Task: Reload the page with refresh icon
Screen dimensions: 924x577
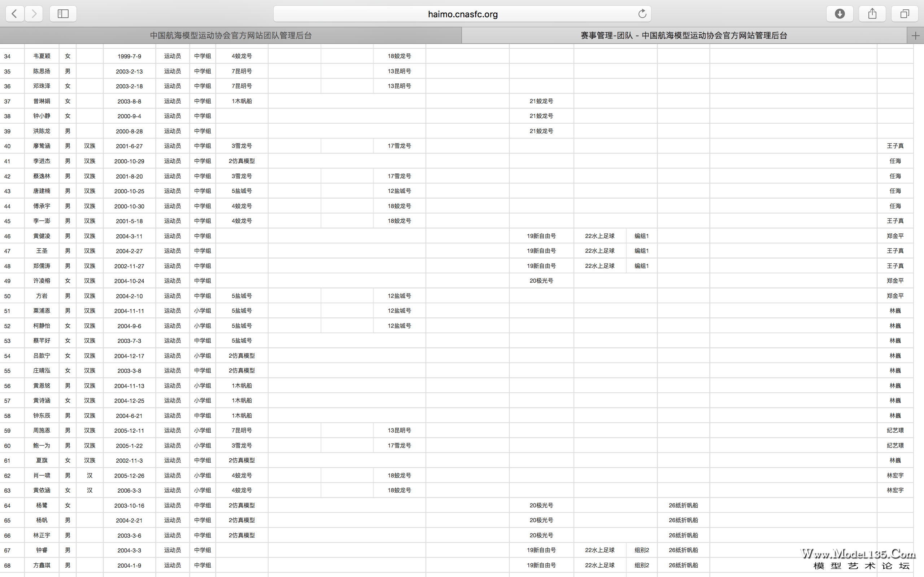Action: [642, 14]
